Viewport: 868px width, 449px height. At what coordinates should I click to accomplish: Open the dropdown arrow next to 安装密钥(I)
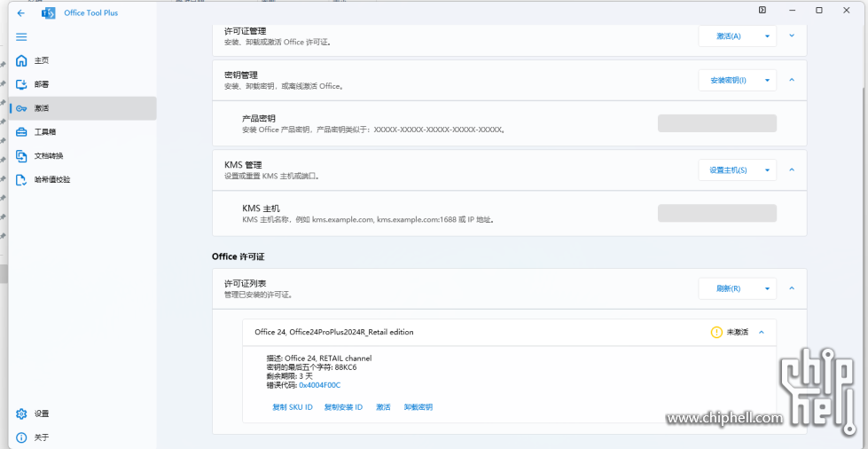pos(767,81)
